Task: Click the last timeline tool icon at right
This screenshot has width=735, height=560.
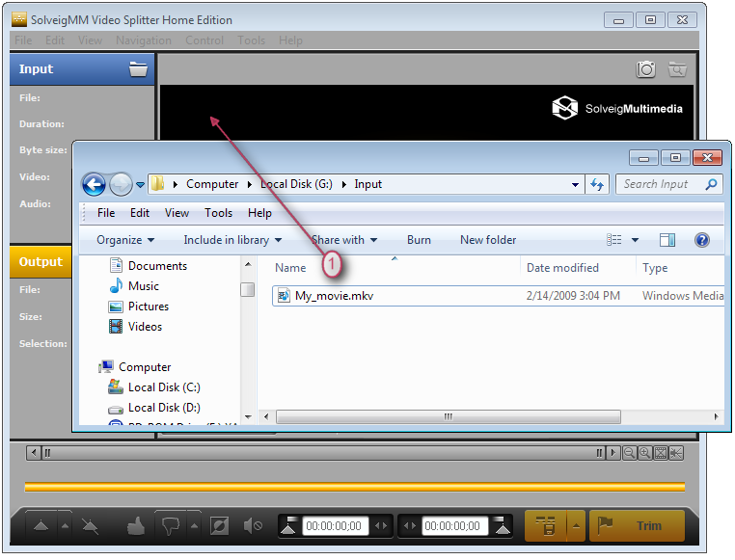Action: 676,453
